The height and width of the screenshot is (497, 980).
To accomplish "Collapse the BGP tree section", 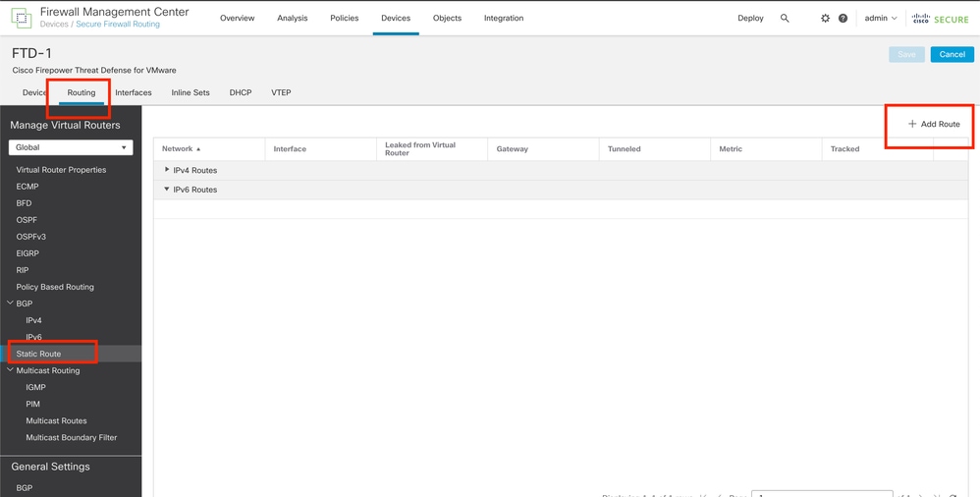I will click(x=10, y=304).
